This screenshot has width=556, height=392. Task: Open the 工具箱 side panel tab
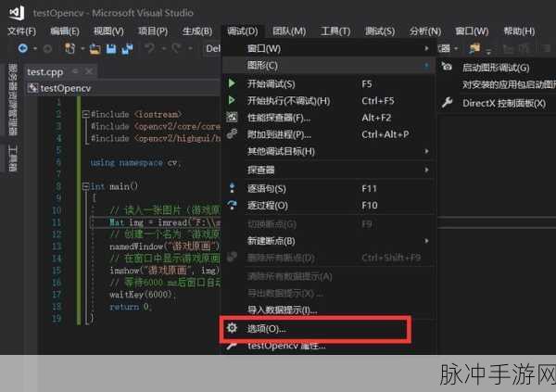pyautogui.click(x=13, y=158)
